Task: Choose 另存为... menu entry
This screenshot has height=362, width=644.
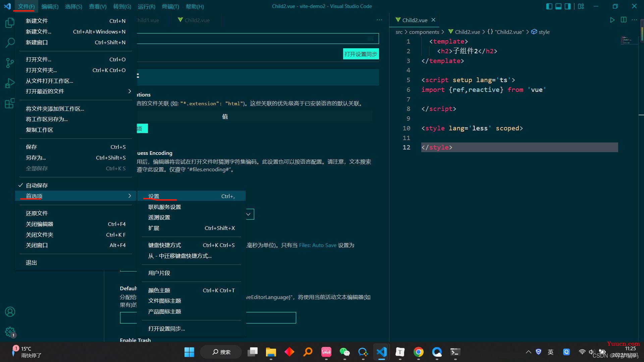Action: (76, 158)
